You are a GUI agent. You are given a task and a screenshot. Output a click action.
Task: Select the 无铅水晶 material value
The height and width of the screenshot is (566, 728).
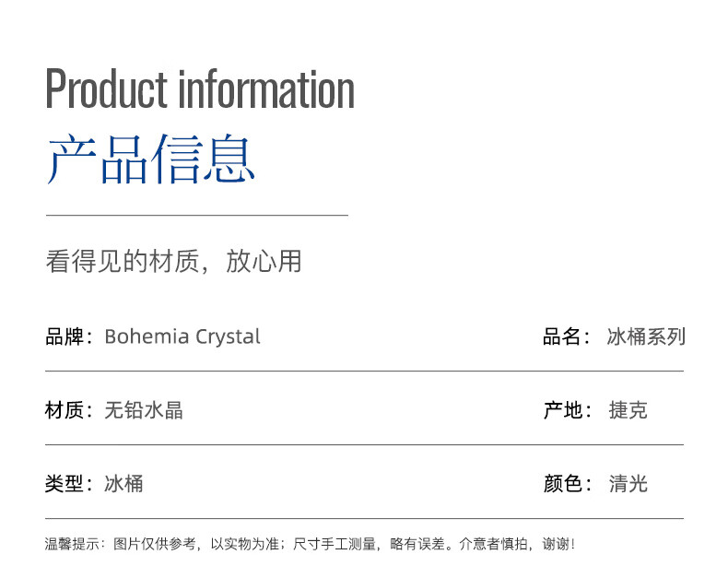pos(144,410)
